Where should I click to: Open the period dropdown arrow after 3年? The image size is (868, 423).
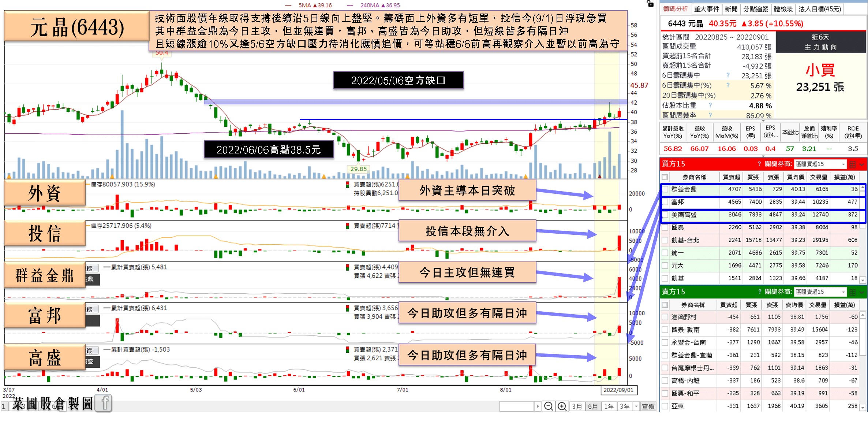(x=636, y=406)
